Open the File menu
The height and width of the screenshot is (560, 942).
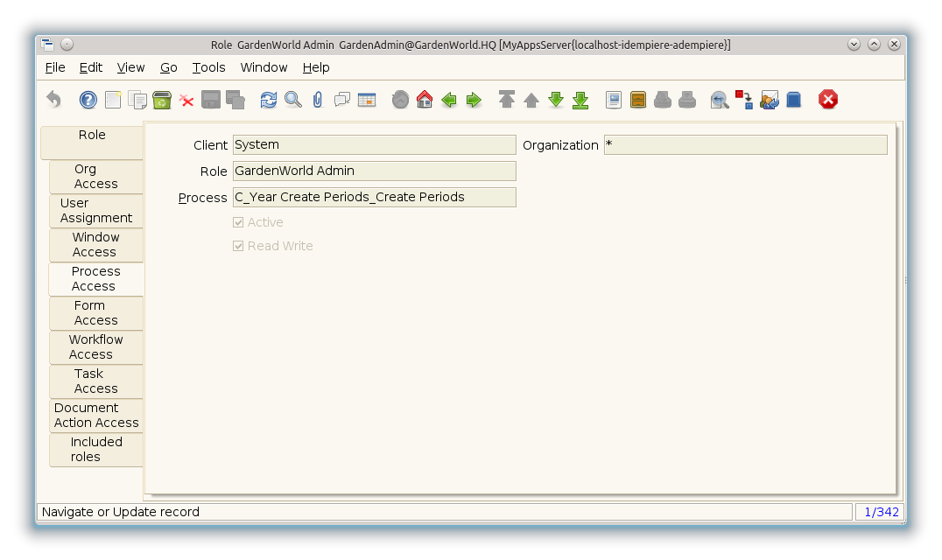pos(54,67)
